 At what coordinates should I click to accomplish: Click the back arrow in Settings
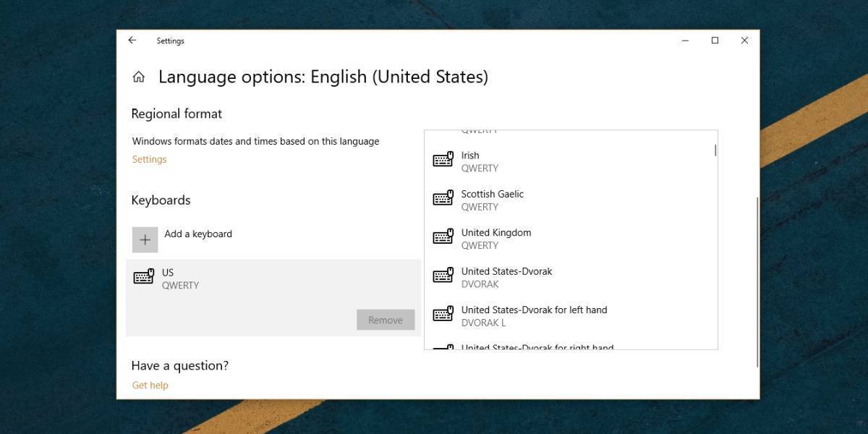(132, 41)
